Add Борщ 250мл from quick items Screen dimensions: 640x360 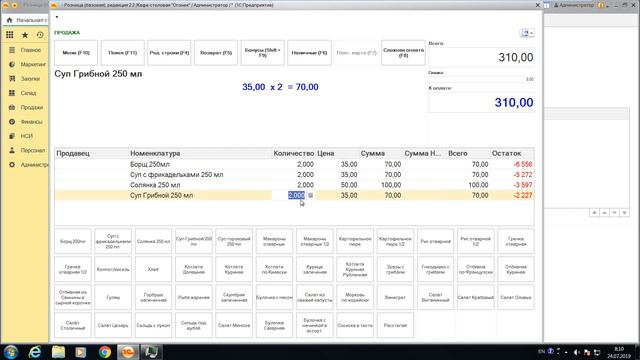(73, 242)
